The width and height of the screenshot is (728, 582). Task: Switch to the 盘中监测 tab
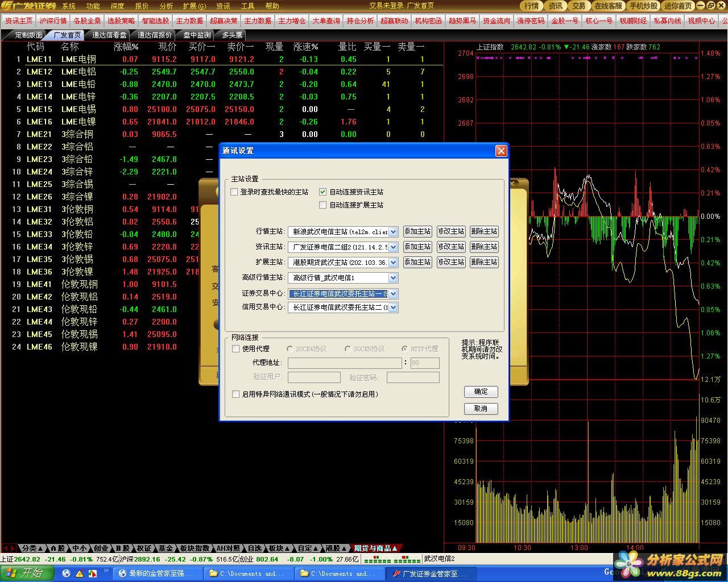197,35
